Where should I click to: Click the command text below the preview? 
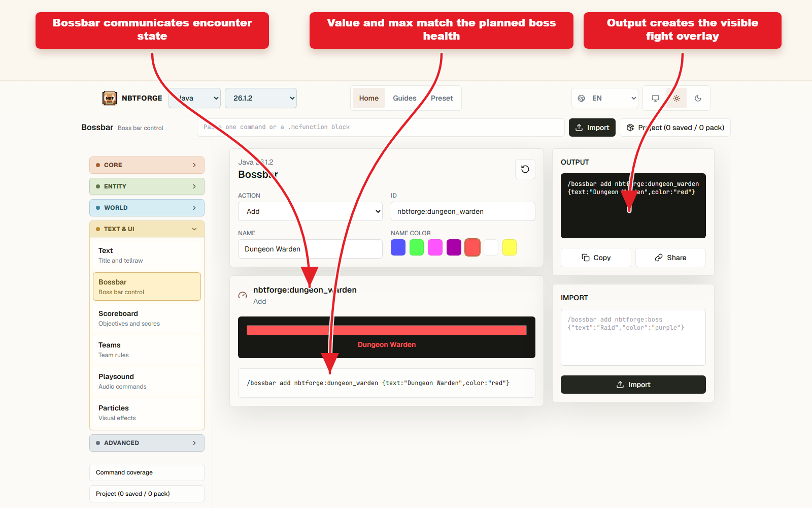point(378,383)
